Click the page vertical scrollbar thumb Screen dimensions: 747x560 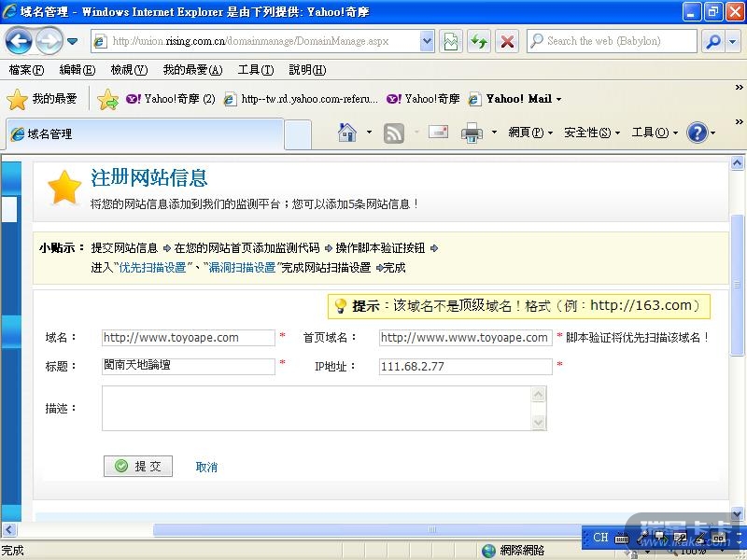737,285
